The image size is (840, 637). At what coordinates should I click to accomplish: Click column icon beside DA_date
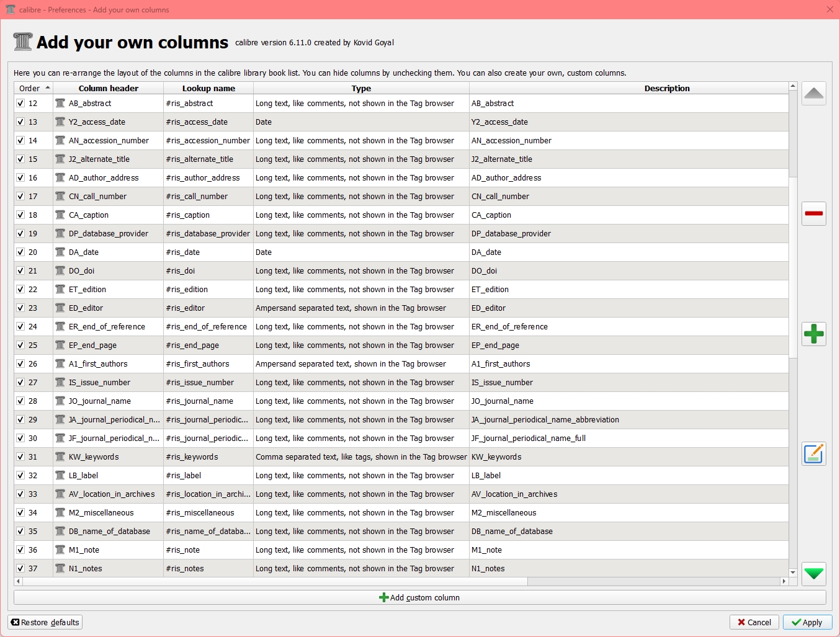[60, 252]
